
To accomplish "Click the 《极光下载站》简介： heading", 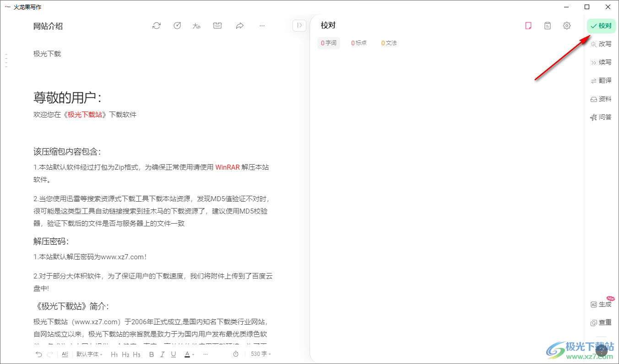I will point(71,306).
